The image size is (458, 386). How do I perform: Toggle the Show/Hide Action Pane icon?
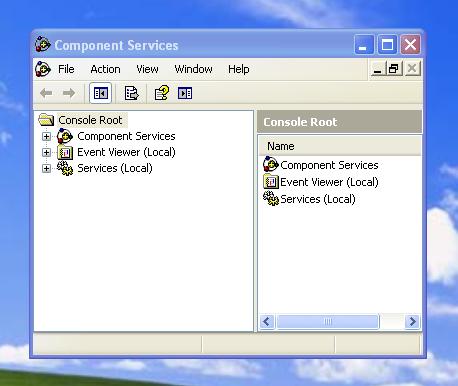[185, 93]
